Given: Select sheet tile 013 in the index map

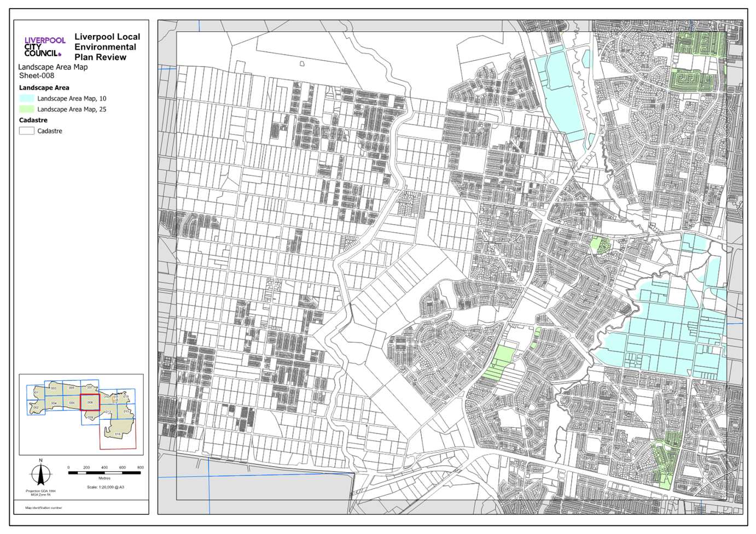Looking at the screenshot, I should pyautogui.click(x=108, y=412).
